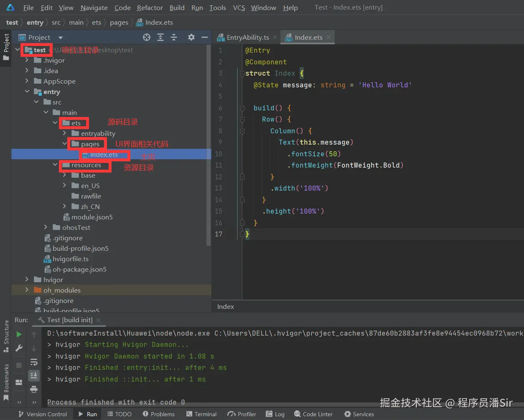
Task: Expand the AppScope folder
Action: (27, 81)
